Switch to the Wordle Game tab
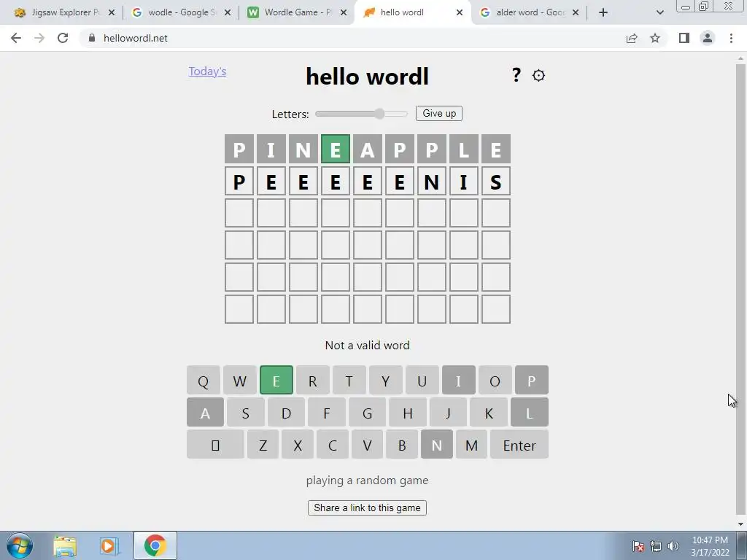747x560 pixels. [298, 12]
